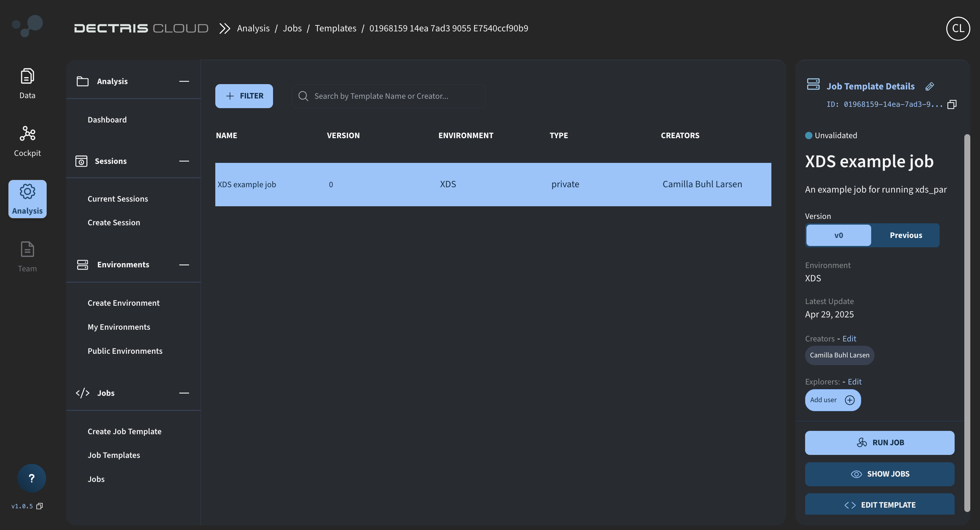Click the SHOW JOBS button
The image size is (980, 530).
coord(879,474)
